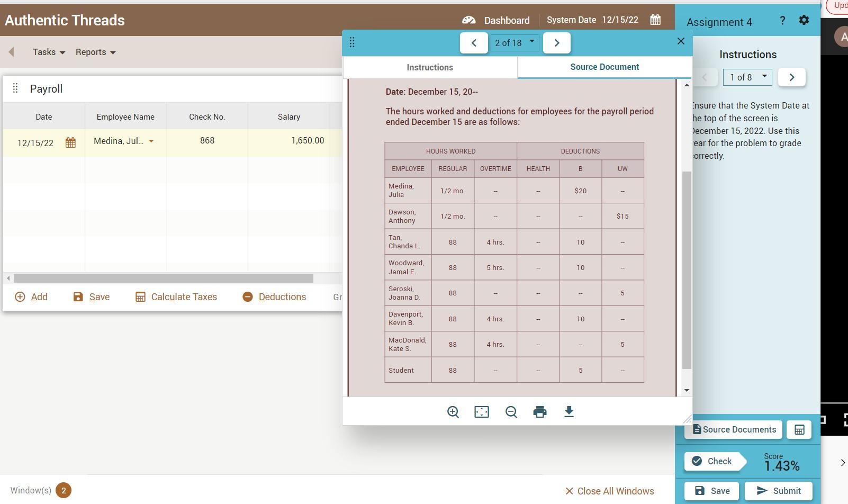The width and height of the screenshot is (848, 504).
Task: Open Assignment 4 settings gear
Action: (804, 20)
